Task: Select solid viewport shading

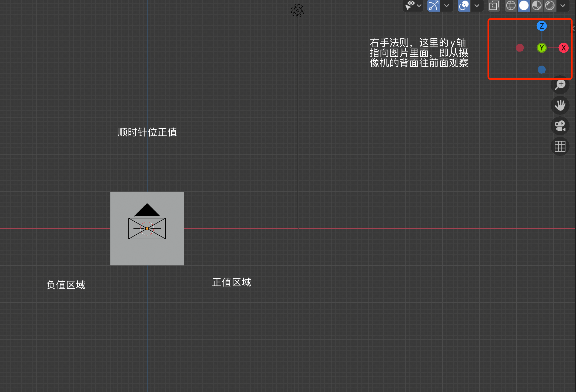Action: pyautogui.click(x=524, y=5)
